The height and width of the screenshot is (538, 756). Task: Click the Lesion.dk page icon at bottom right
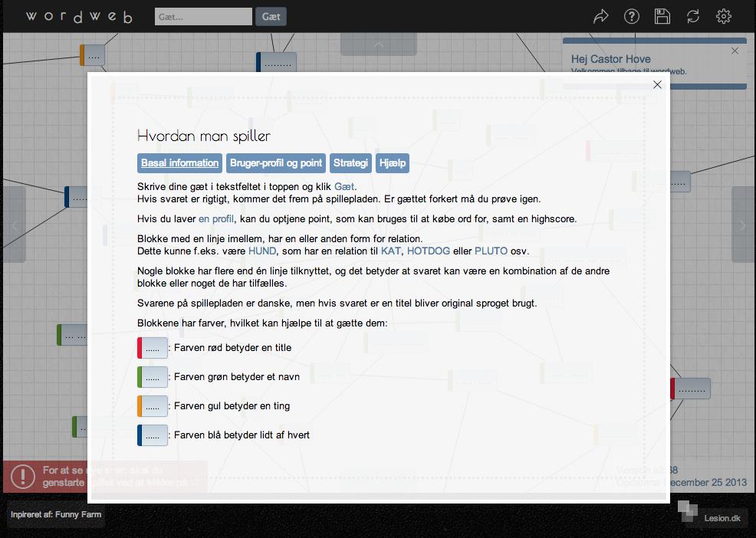pos(688,510)
